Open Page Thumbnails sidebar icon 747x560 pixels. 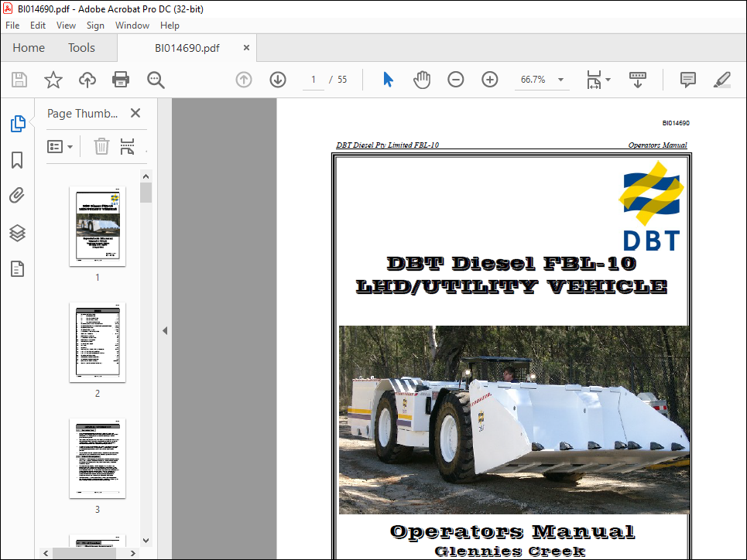(18, 123)
